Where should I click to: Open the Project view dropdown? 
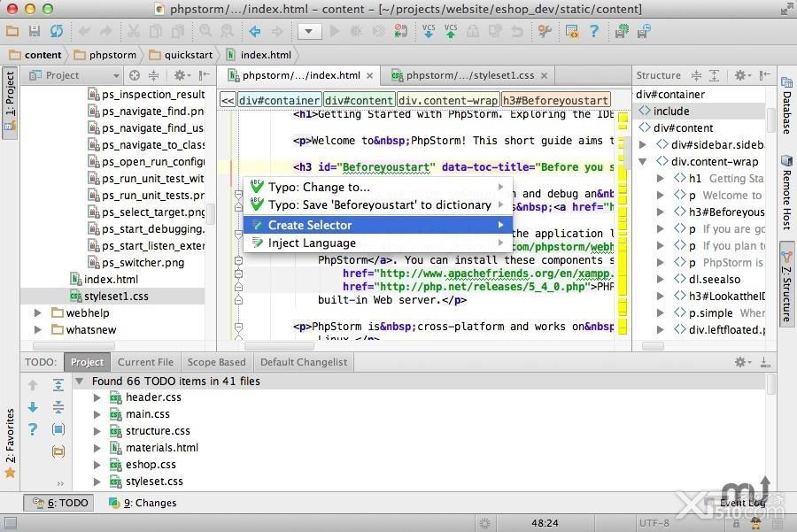(x=74, y=76)
